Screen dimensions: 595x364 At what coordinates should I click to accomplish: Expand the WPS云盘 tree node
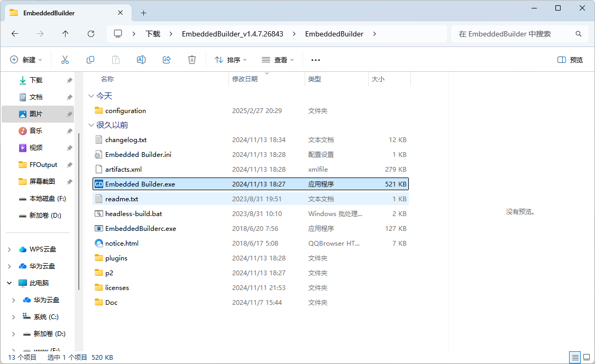point(10,249)
